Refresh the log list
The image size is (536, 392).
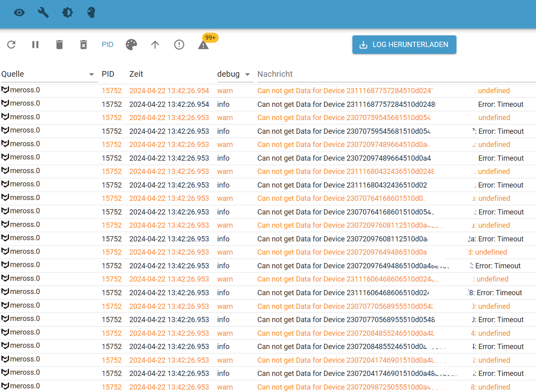click(11, 45)
